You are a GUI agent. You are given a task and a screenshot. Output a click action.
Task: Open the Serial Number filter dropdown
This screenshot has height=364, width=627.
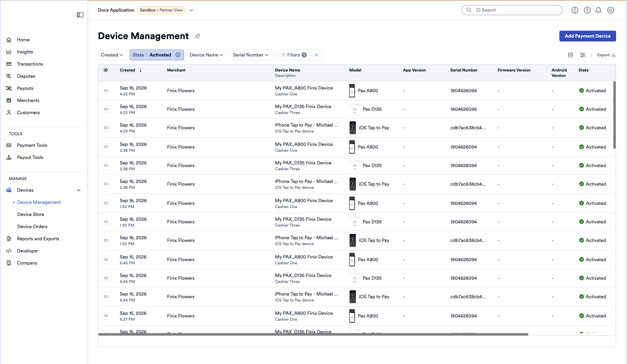point(251,55)
